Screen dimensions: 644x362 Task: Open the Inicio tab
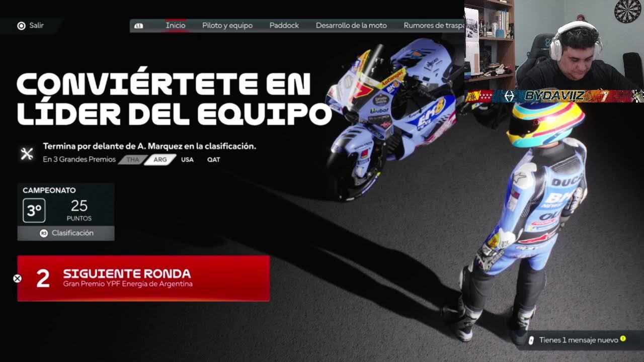[x=176, y=25]
